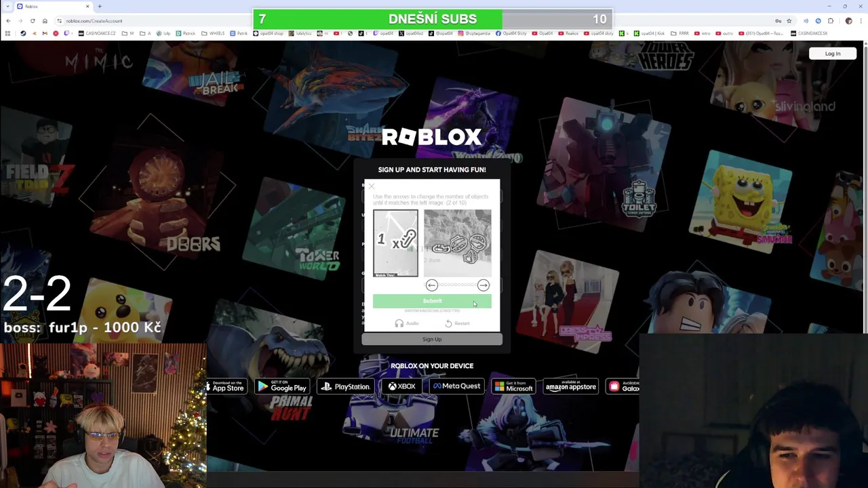Click the right arrow in the captcha
The width and height of the screenshot is (868, 488).
tap(483, 285)
